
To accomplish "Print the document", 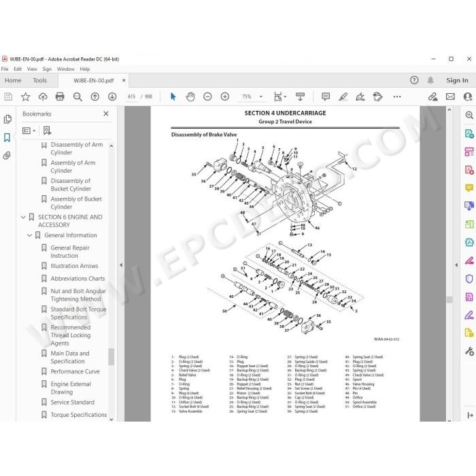I will [60, 97].
